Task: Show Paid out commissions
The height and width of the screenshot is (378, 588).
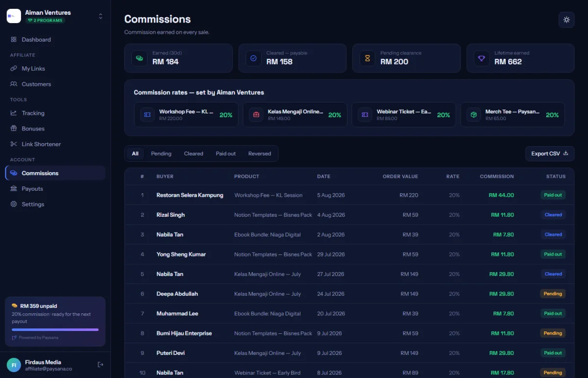Action: coord(226,153)
